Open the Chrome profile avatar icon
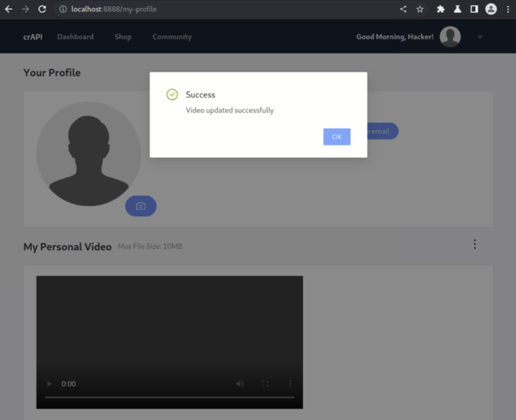 [491, 9]
